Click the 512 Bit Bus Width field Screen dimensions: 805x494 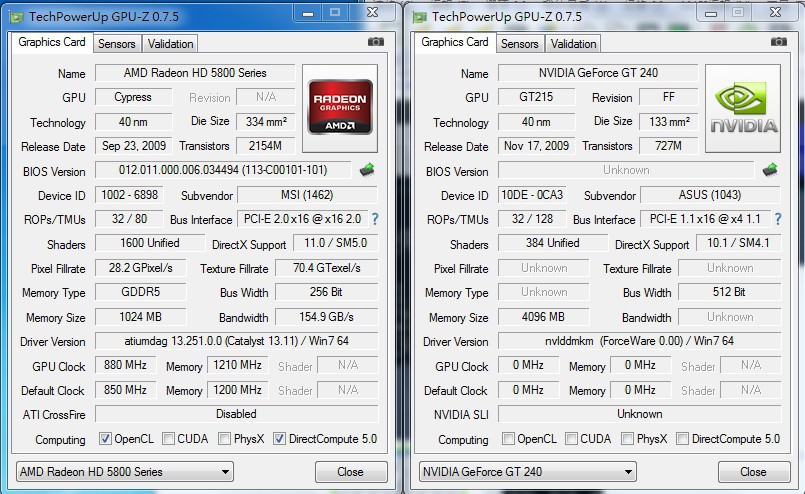730,292
